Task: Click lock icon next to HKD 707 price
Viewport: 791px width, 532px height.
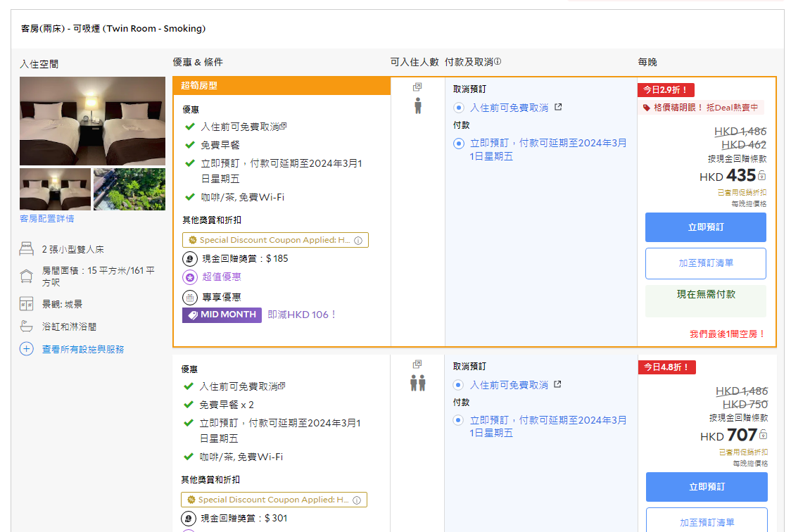Action: pyautogui.click(x=764, y=435)
